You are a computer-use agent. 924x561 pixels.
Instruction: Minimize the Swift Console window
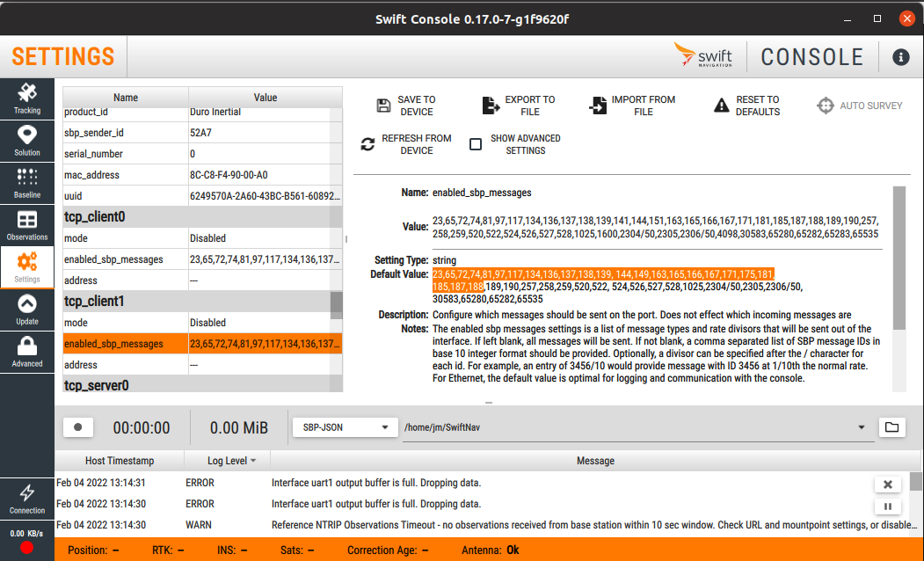click(x=848, y=18)
